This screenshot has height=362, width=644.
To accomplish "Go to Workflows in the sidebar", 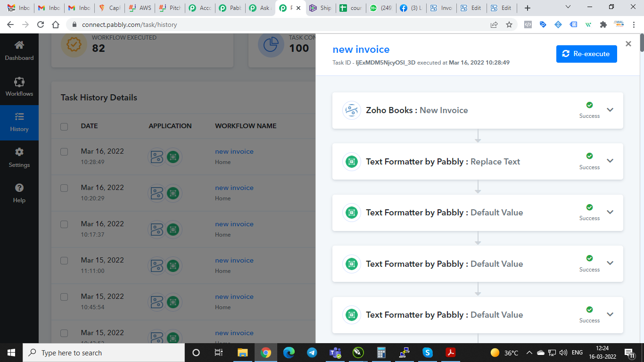I will click(x=19, y=87).
